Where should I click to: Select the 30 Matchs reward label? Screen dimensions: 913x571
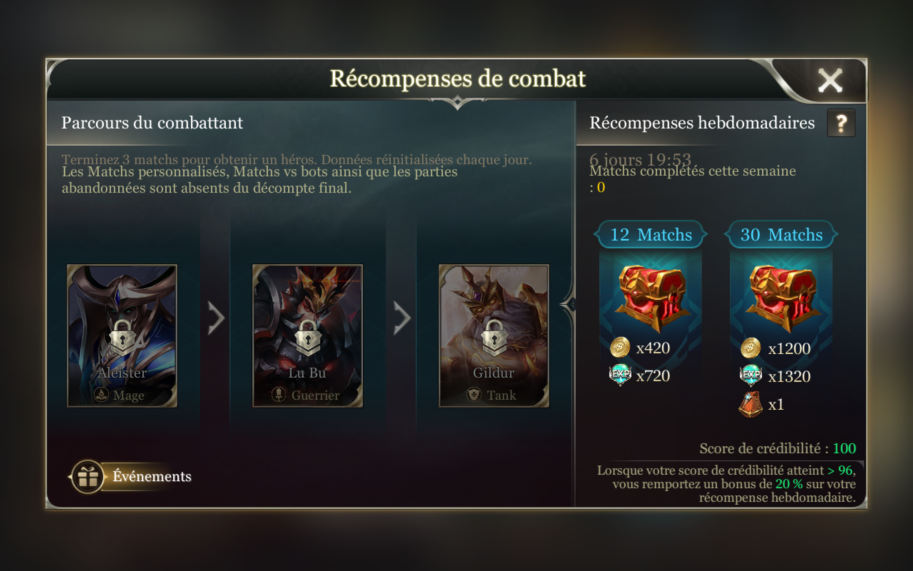(781, 235)
